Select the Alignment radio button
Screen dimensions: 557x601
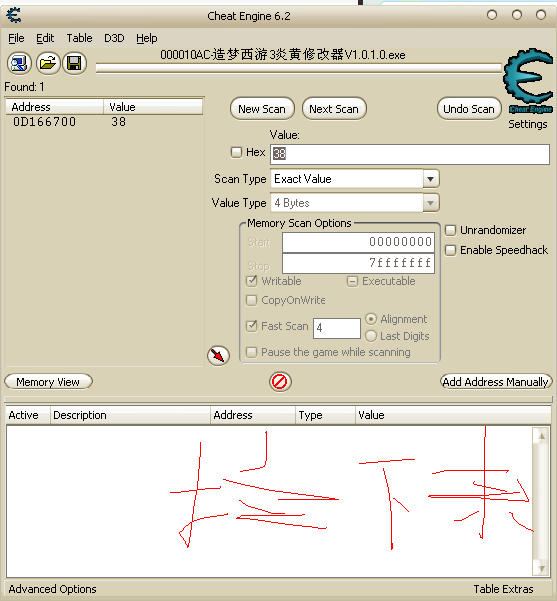(371, 319)
